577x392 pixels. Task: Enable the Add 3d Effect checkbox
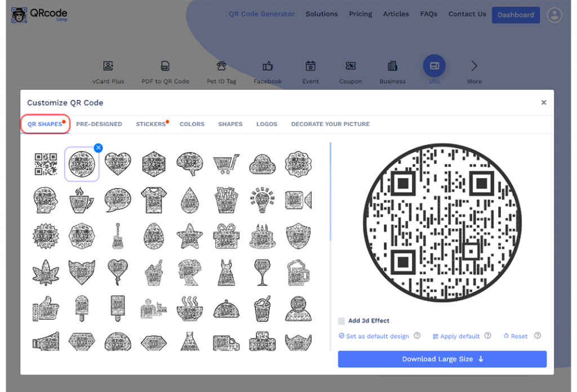click(341, 321)
